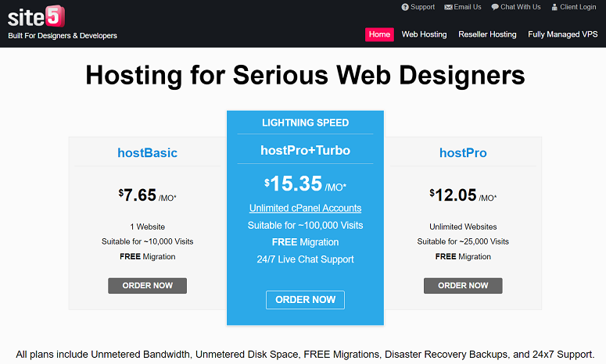Click the 'Unlimited Websites' text
The image size is (606, 364).
(463, 227)
